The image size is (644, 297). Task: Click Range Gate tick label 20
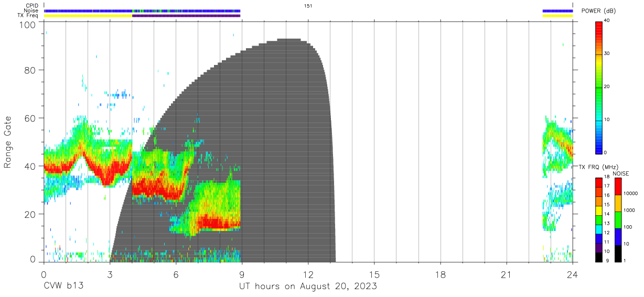click(31, 214)
